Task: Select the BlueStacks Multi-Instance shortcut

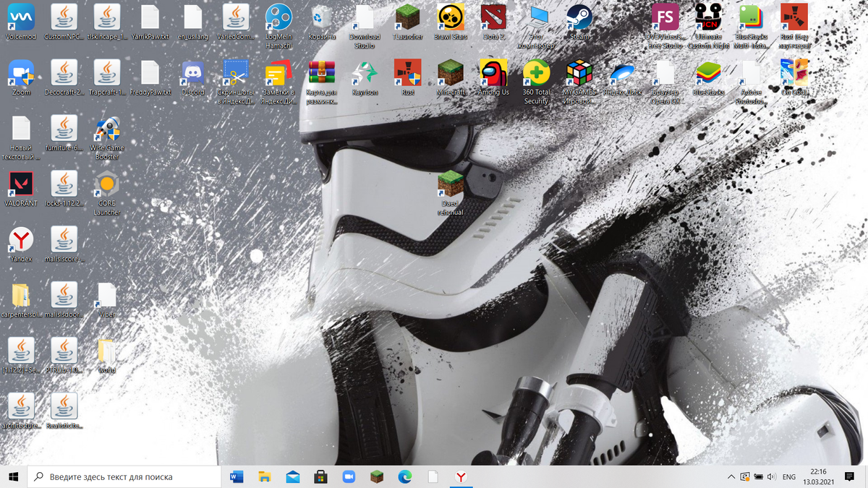Action: [x=752, y=26]
